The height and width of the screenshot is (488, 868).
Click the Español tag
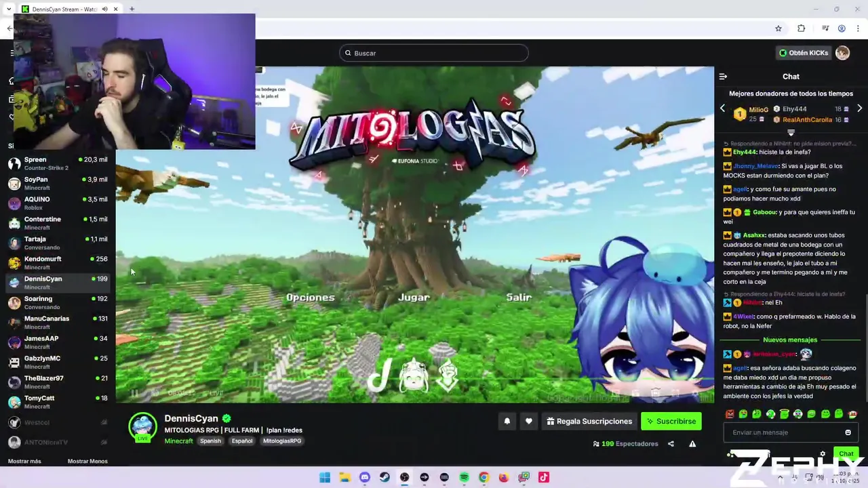[241, 441]
